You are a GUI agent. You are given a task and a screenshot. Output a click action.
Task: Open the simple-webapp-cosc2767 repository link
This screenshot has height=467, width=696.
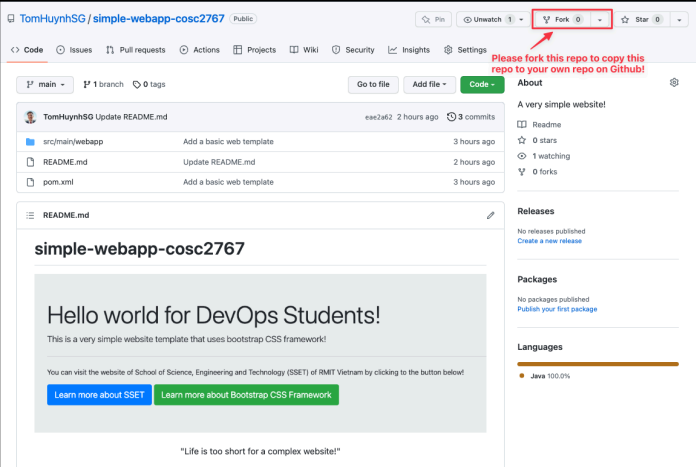(x=158, y=19)
